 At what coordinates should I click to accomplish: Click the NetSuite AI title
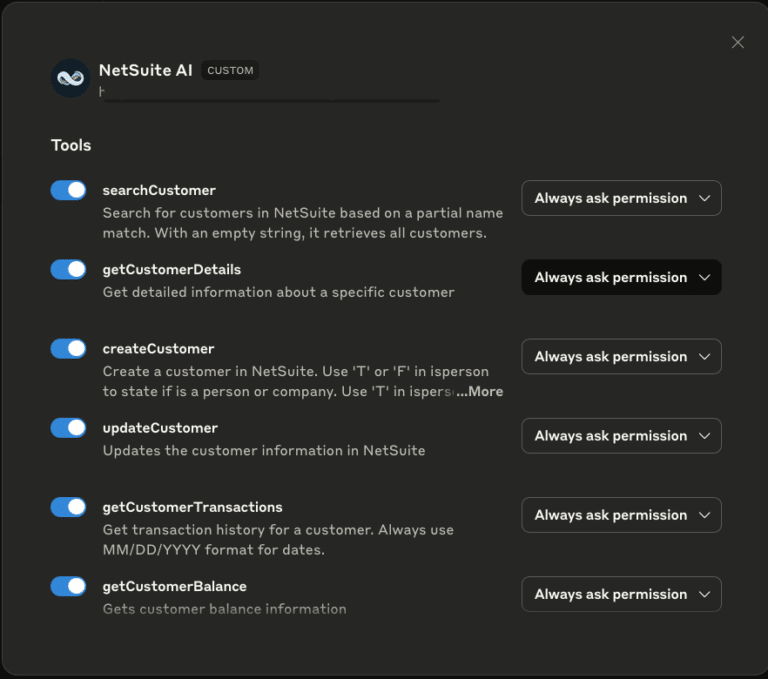pyautogui.click(x=145, y=70)
